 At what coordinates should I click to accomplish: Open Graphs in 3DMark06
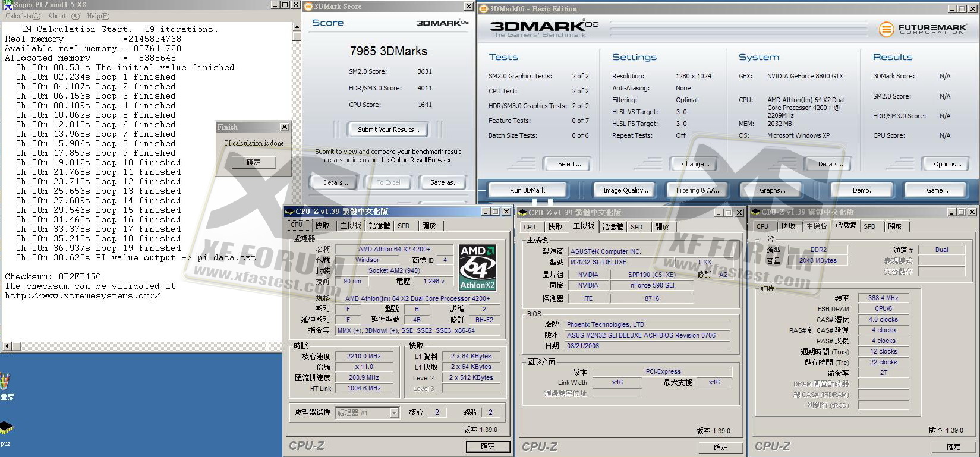pyautogui.click(x=772, y=190)
